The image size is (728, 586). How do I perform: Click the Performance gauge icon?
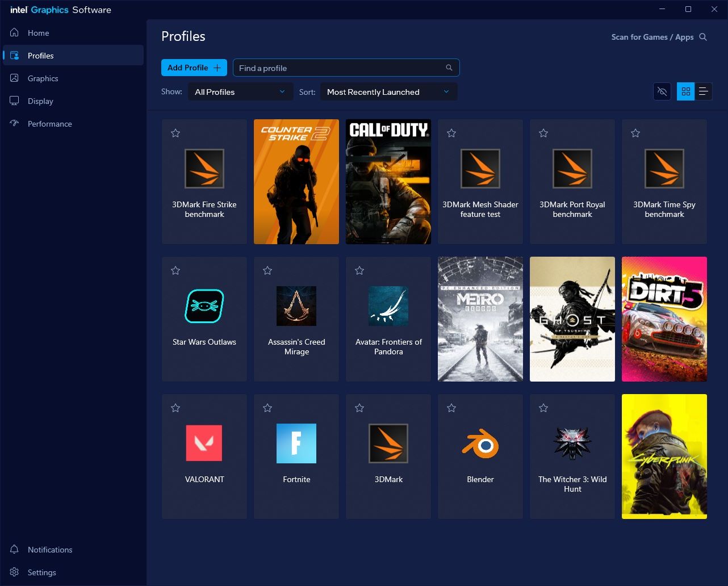[x=15, y=123]
